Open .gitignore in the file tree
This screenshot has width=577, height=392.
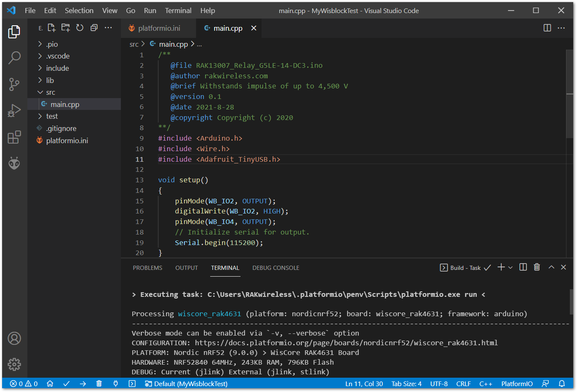(x=74, y=128)
